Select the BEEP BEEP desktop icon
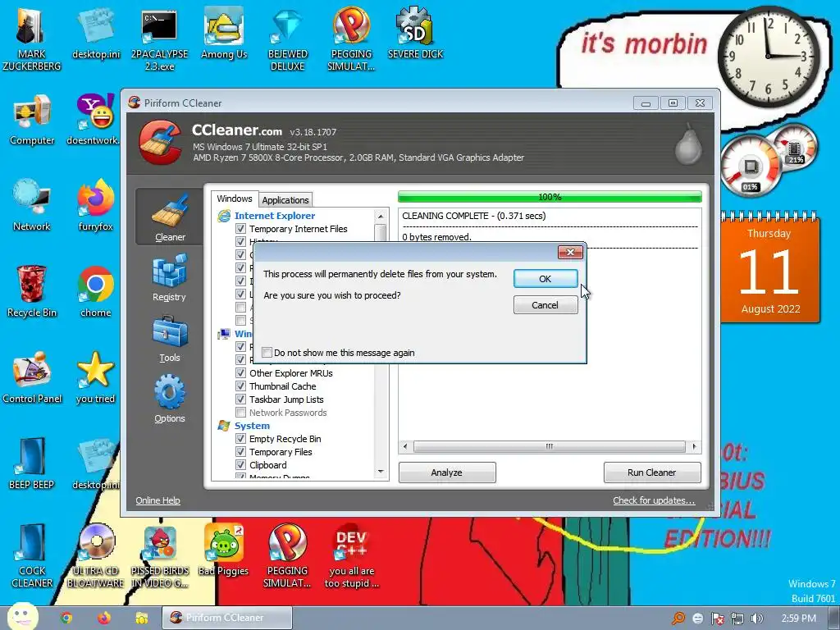This screenshot has height=630, width=840. pyautogui.click(x=32, y=463)
